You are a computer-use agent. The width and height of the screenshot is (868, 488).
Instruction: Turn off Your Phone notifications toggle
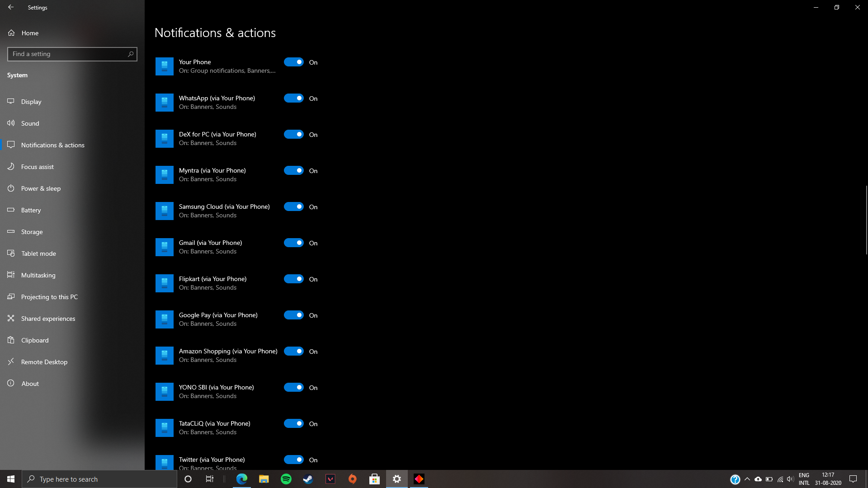tap(294, 62)
